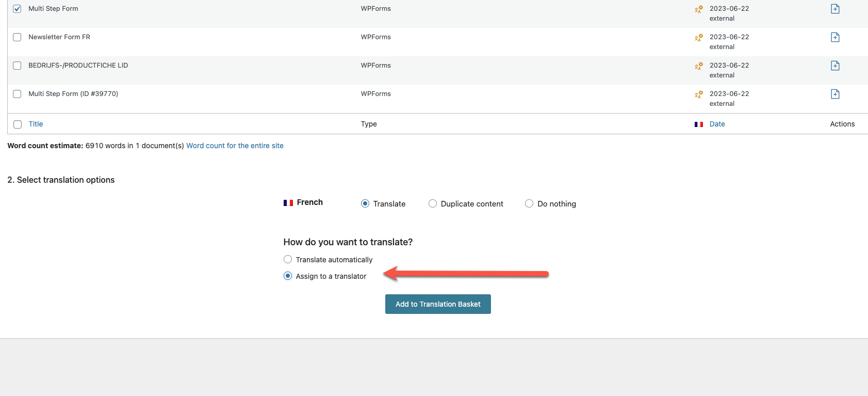Click translation status icon for BEDRIJFS-/PRODUCTFICHE LID
Screen dimensions: 868x396
pos(698,66)
